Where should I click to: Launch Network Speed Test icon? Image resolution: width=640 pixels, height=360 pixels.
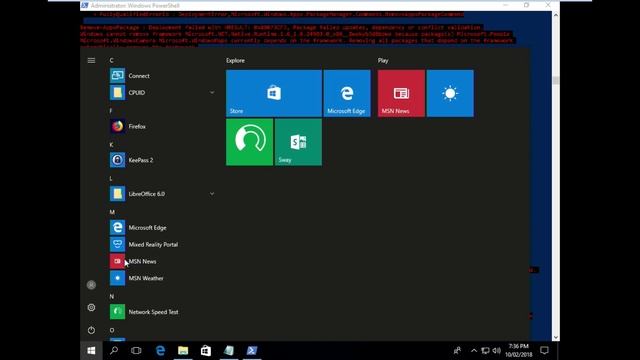point(117,312)
